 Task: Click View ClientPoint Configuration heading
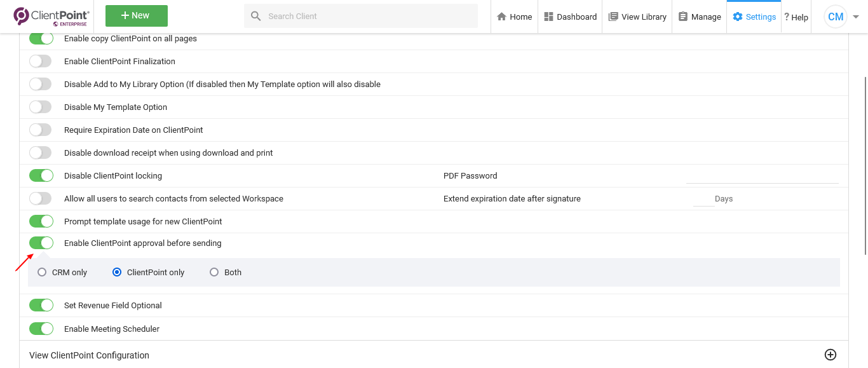[x=90, y=355]
